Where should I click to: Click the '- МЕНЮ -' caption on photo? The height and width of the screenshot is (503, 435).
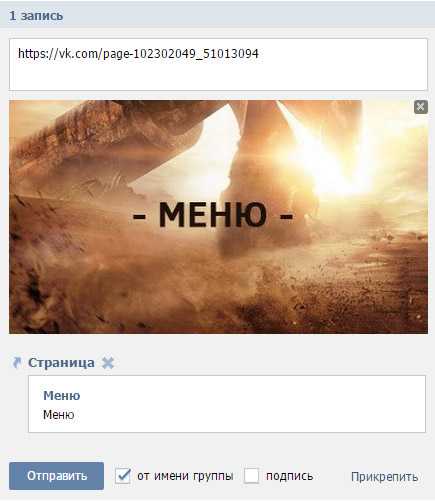(213, 215)
